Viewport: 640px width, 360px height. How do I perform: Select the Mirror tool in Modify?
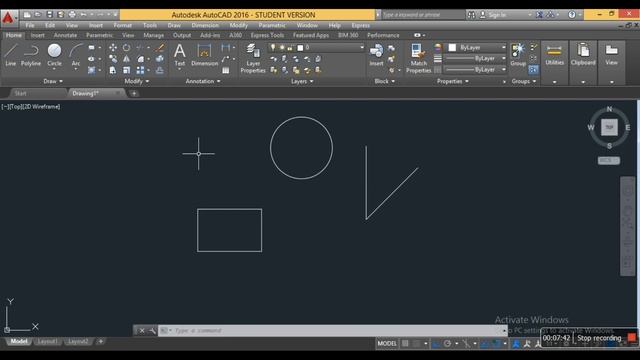coord(127,59)
